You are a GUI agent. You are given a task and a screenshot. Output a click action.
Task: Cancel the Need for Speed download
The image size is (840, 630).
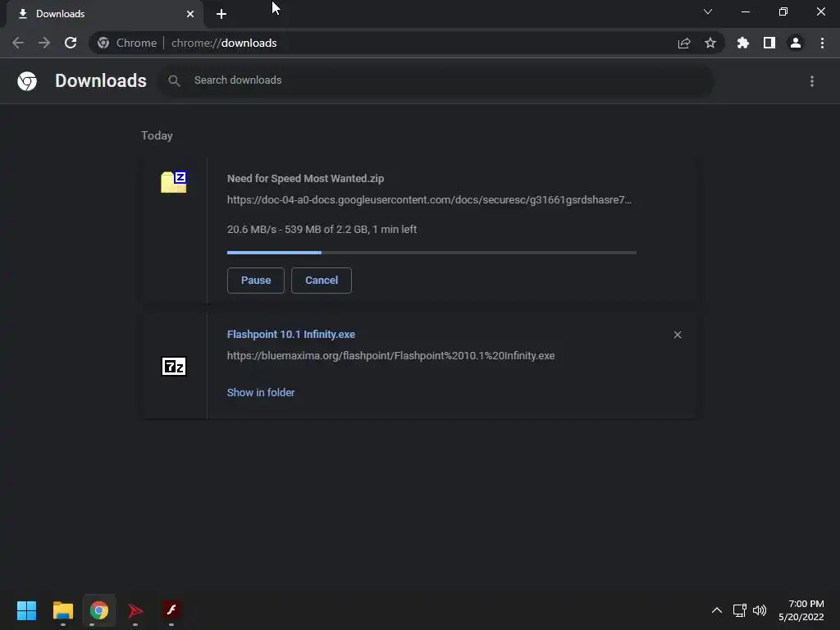[x=322, y=281]
